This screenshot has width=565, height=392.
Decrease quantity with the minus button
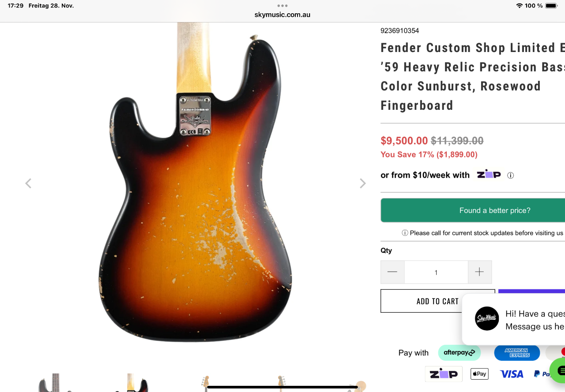point(392,272)
